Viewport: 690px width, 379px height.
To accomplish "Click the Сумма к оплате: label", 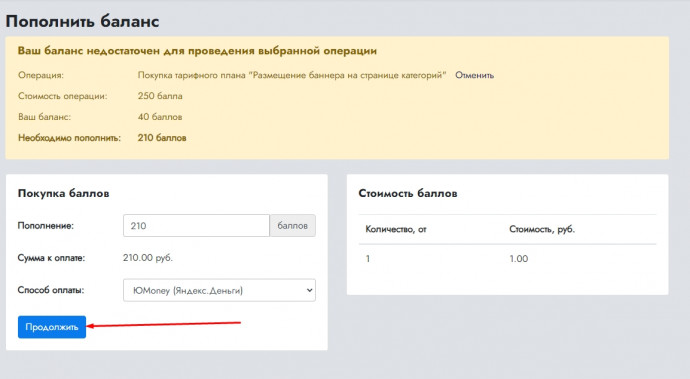I will click(51, 258).
